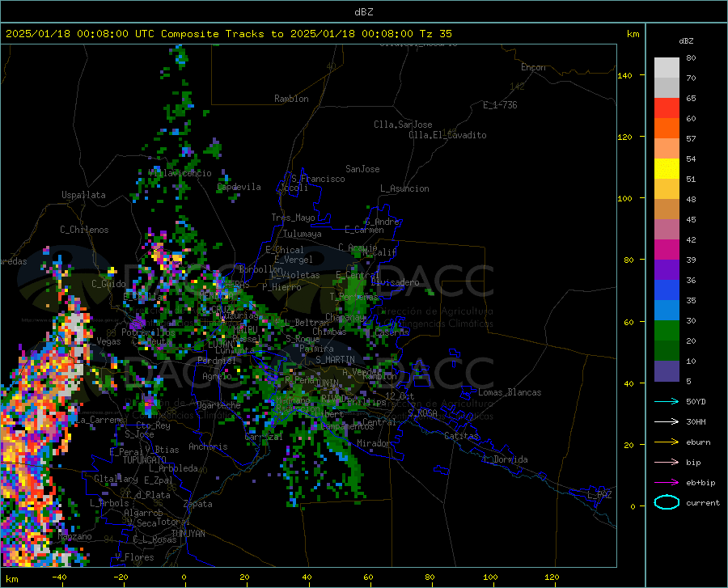This screenshot has height=588, width=728.
Task: Click the cyan 'current' ellipse legend icon
Action: pyautogui.click(x=667, y=502)
